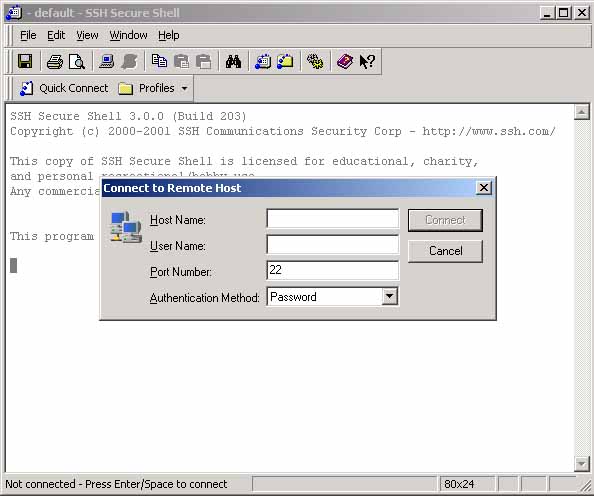Open Print Preview from the toolbar
The height and width of the screenshot is (496, 594).
pyautogui.click(x=77, y=61)
